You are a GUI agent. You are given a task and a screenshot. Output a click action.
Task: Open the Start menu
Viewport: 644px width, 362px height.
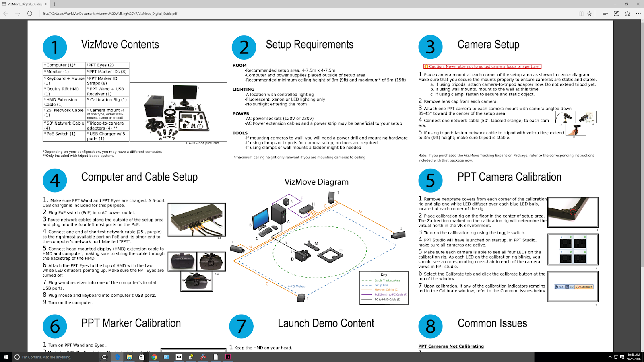coord(5,357)
